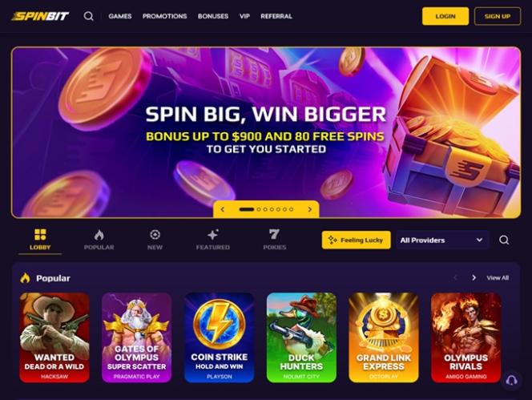
Task: Go to previous banner slide arrow
Action: 223,209
